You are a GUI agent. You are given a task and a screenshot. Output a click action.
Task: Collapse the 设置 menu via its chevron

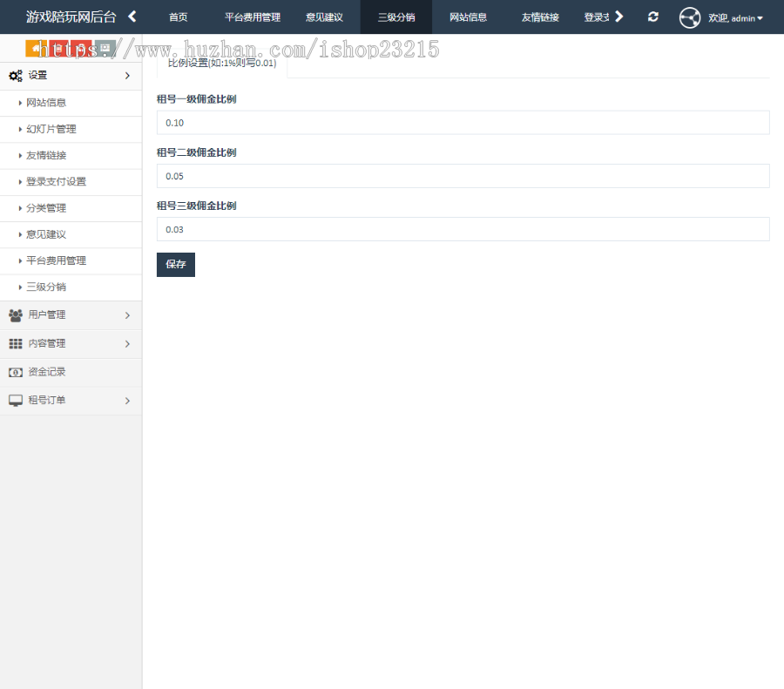[x=127, y=76]
